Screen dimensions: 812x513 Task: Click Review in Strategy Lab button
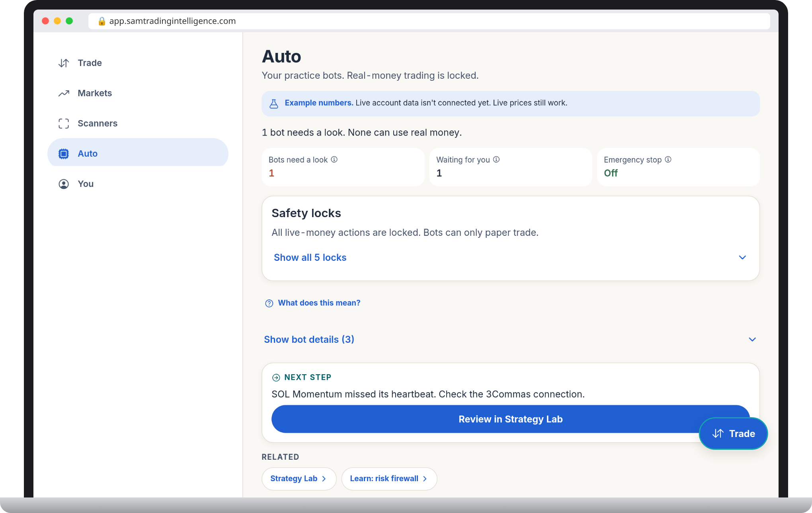[511, 419]
